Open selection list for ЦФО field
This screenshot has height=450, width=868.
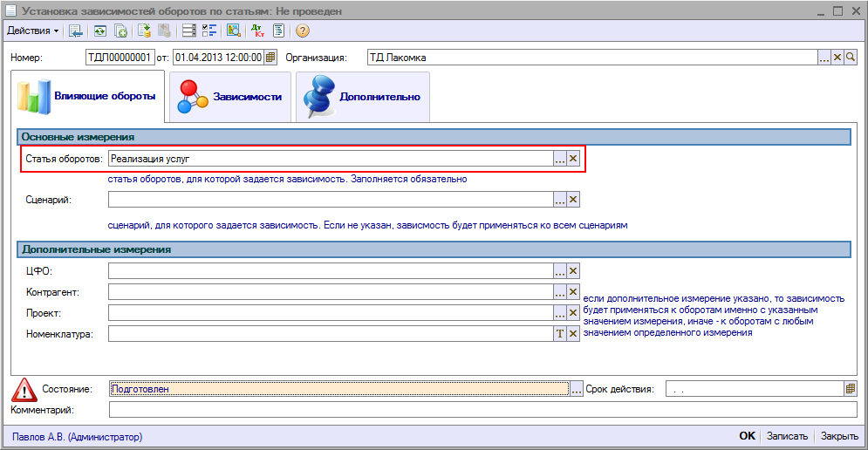coord(560,271)
